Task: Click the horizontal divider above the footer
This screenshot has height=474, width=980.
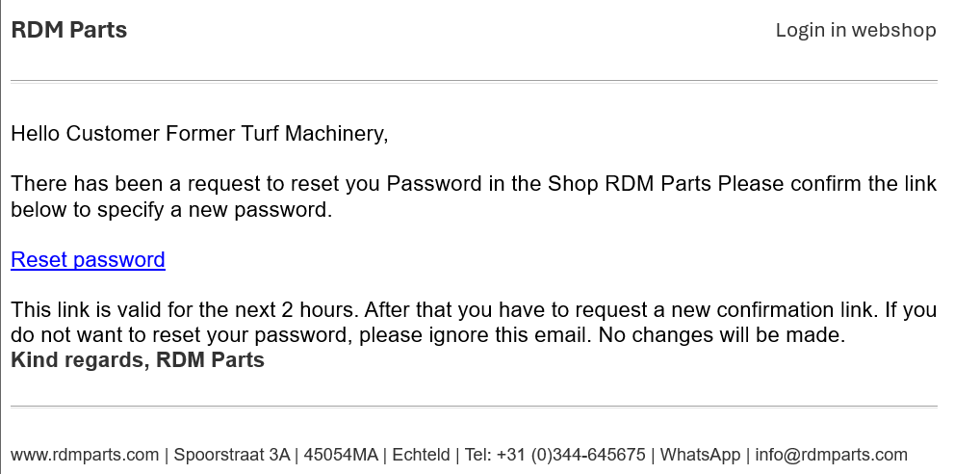Action: [474, 407]
